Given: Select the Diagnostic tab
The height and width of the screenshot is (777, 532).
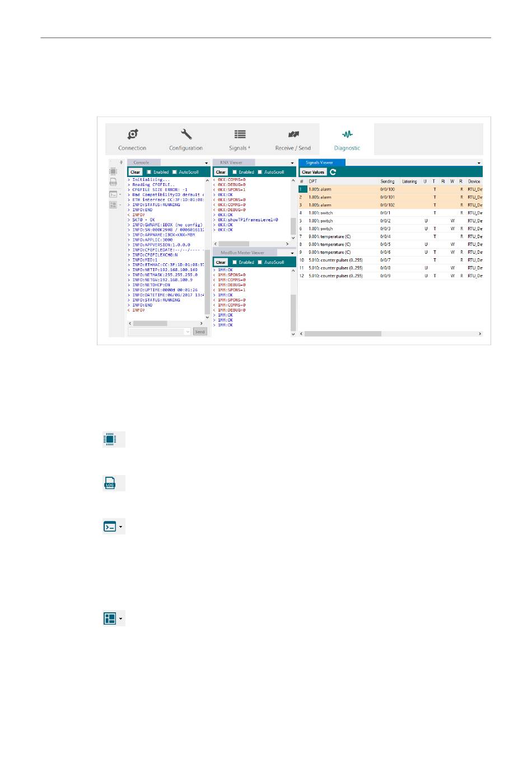Looking at the screenshot, I should pos(347,139).
